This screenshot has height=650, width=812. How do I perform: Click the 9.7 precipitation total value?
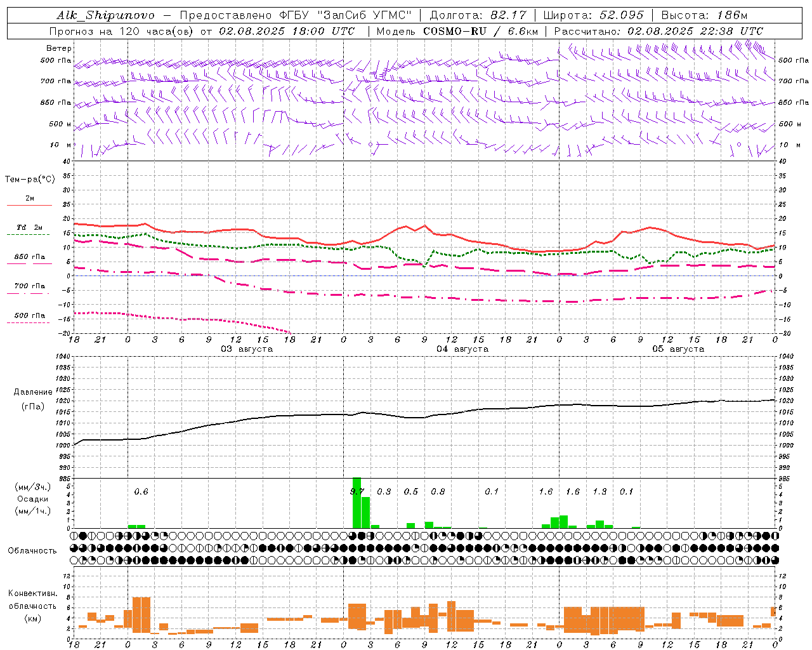357,491
